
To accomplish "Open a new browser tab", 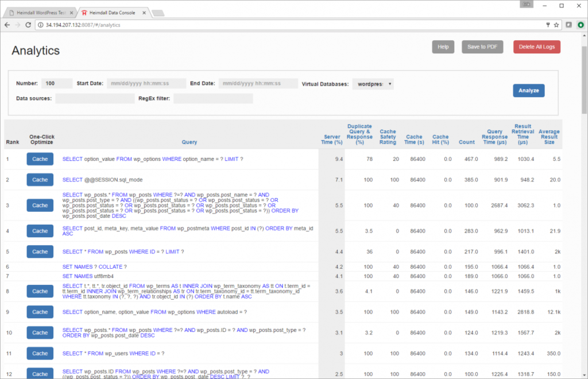I will pos(158,13).
